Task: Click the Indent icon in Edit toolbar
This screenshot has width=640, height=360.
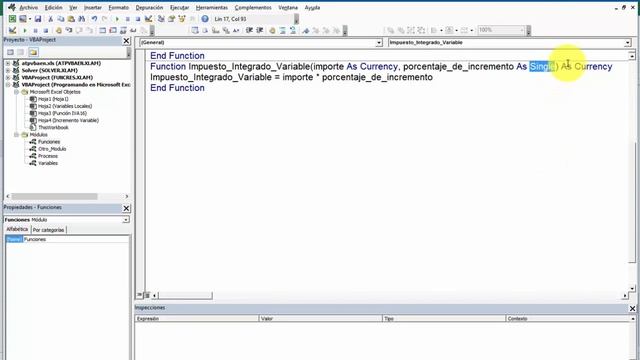Action: click(249, 30)
